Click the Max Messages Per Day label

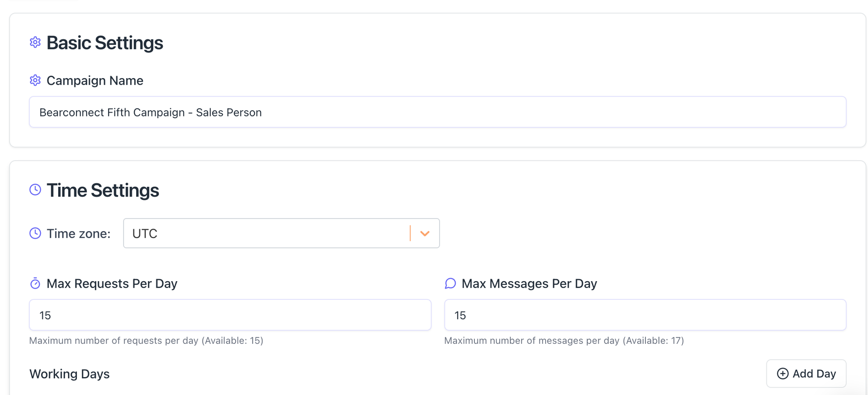529,284
